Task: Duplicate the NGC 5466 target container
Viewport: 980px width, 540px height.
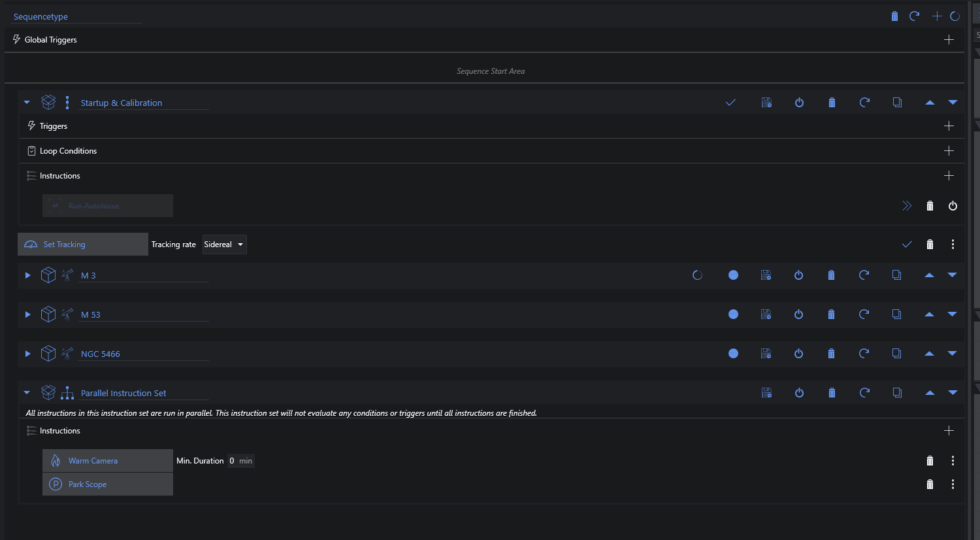Action: tap(897, 354)
